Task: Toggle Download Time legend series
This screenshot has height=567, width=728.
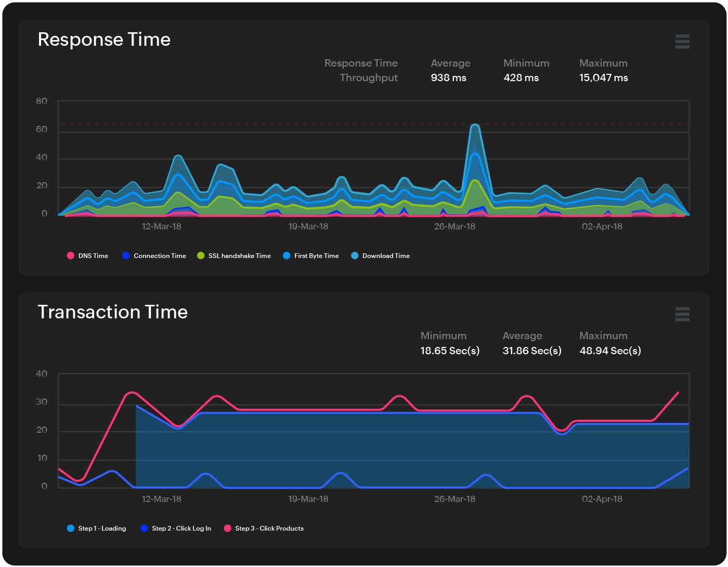Action: click(x=380, y=255)
